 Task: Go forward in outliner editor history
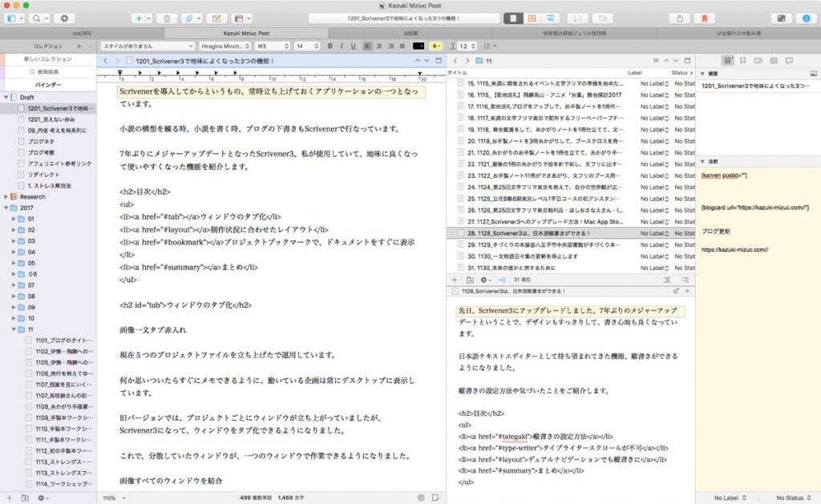tap(467, 61)
